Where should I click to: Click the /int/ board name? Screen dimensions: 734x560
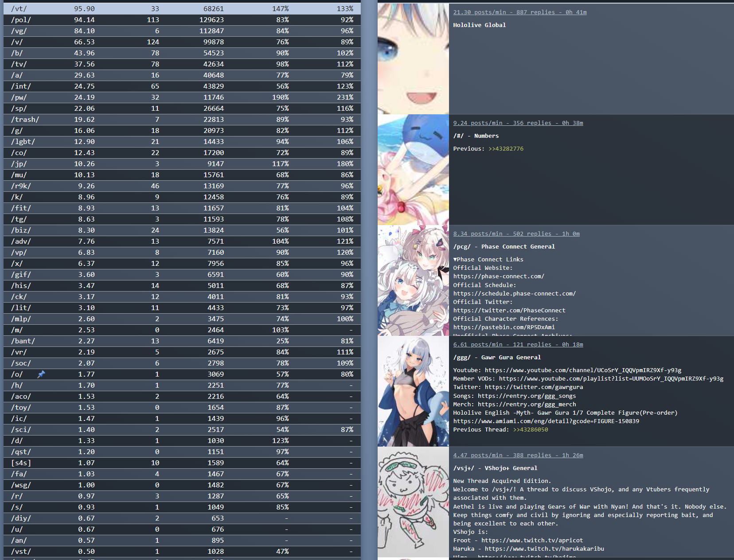21,86
